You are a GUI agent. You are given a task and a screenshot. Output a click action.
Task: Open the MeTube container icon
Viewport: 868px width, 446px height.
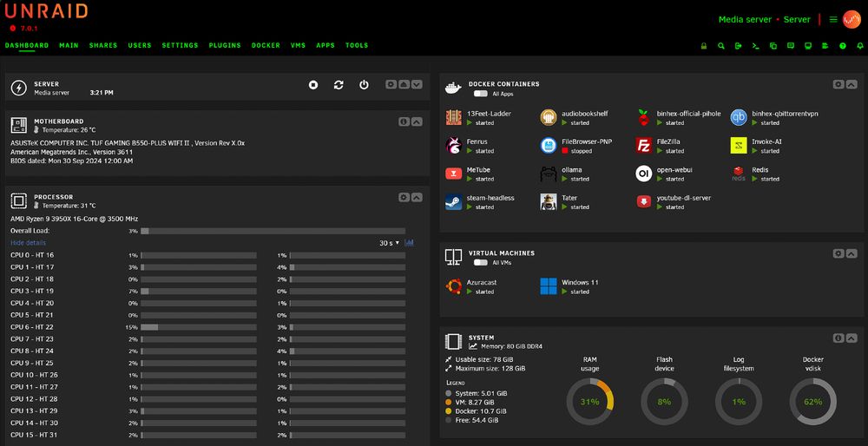tap(453, 174)
